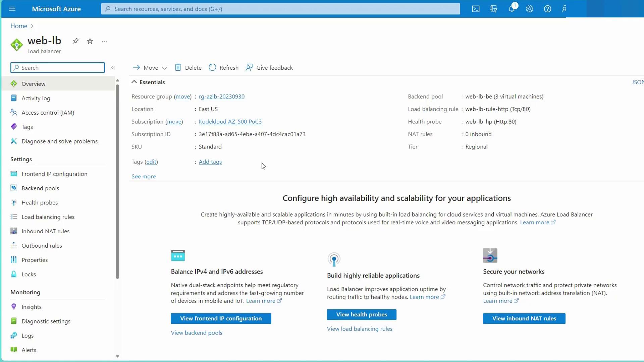Open the directories and subscriptions filter icon
The image size is (644, 362).
coord(493,9)
